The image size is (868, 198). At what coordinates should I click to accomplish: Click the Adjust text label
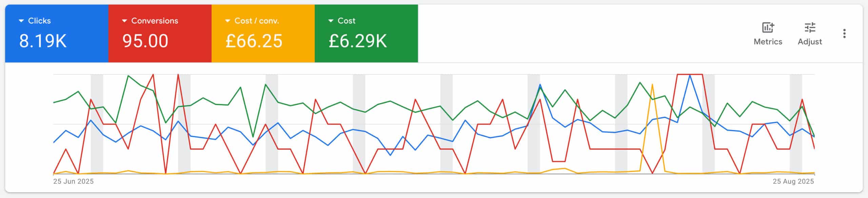point(810,42)
